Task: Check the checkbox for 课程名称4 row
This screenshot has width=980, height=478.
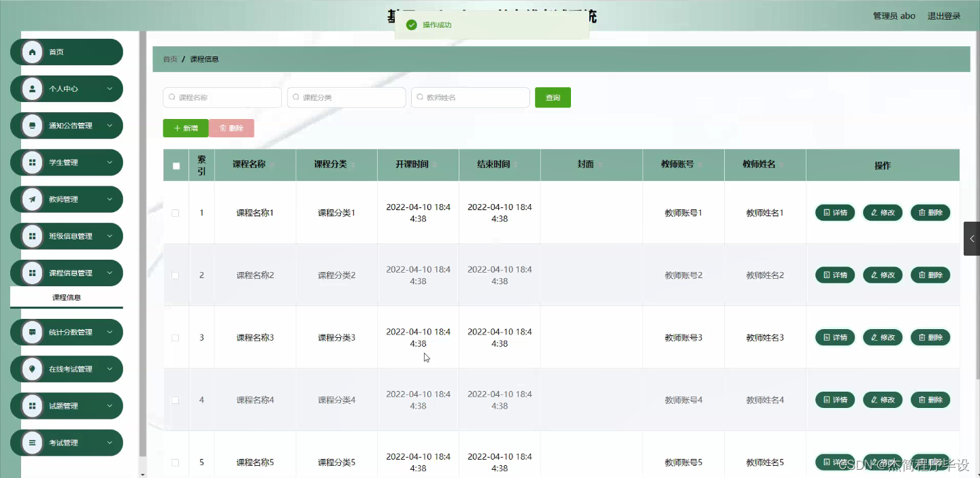Action: pyautogui.click(x=176, y=400)
